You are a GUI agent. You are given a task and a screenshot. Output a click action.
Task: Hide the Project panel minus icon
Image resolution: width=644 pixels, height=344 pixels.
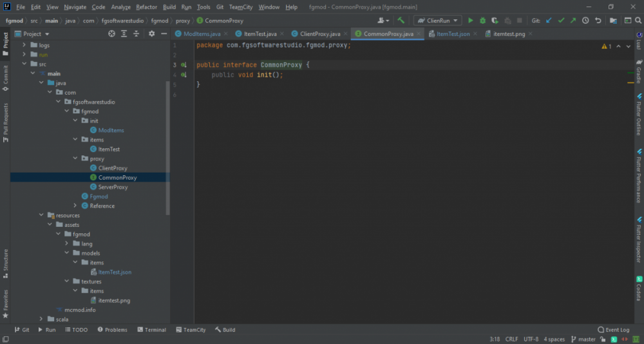point(164,33)
